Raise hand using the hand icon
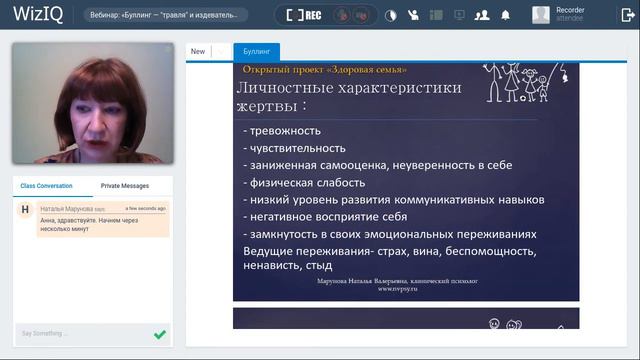This screenshot has height=360, width=640. coord(413,16)
